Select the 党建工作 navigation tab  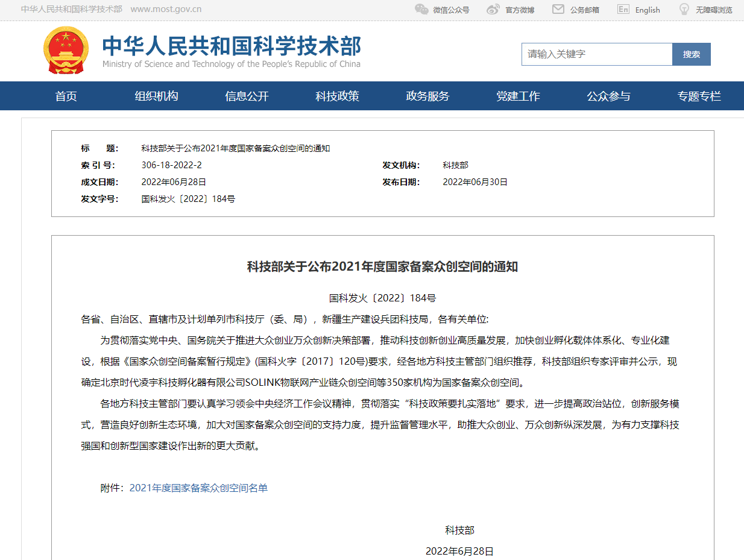pyautogui.click(x=518, y=96)
